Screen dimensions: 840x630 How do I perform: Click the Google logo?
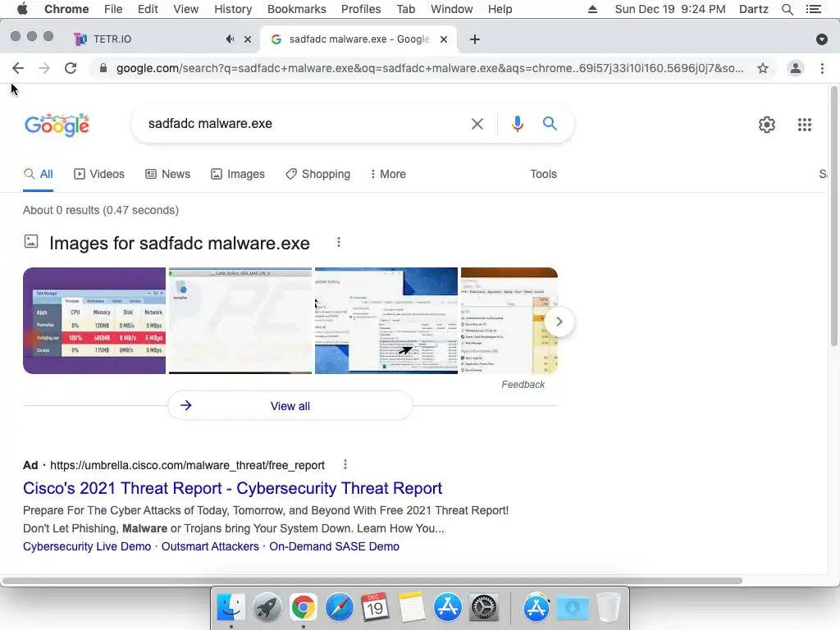[57, 125]
